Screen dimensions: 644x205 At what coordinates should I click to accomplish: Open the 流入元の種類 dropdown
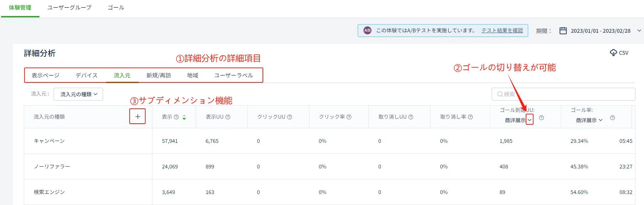point(79,94)
